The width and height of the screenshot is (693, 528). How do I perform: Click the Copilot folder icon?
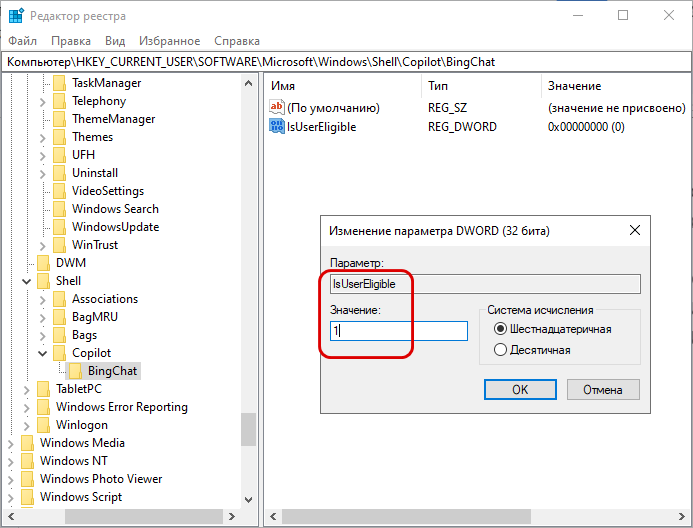pyautogui.click(x=59, y=353)
